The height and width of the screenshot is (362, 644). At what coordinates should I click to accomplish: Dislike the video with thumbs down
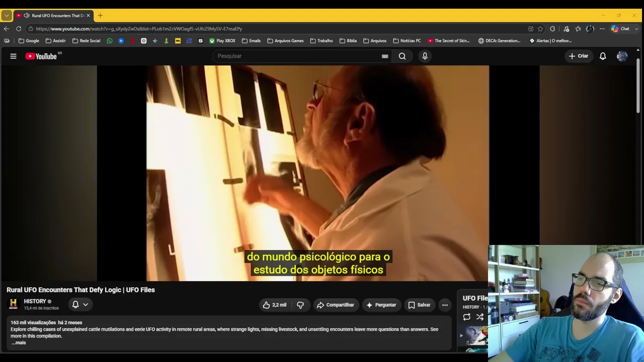point(300,305)
